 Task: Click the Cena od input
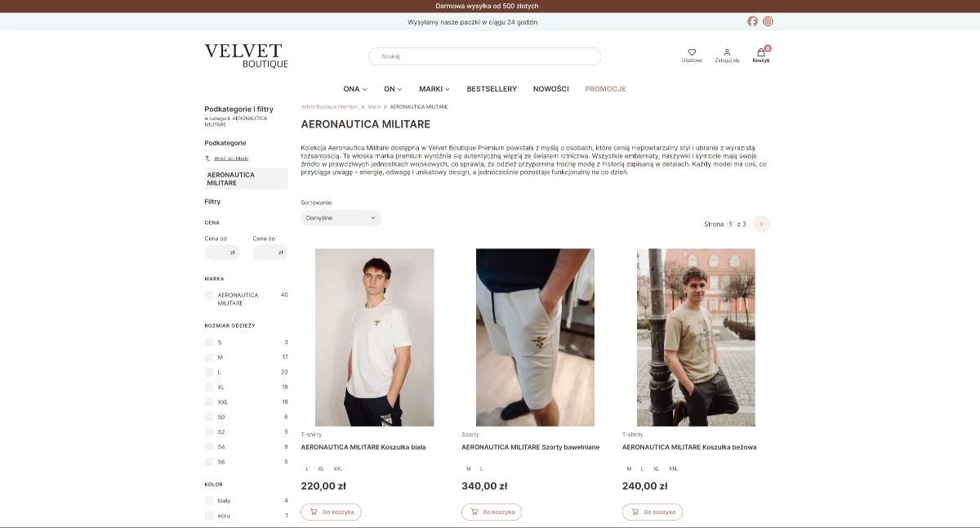tap(222, 253)
